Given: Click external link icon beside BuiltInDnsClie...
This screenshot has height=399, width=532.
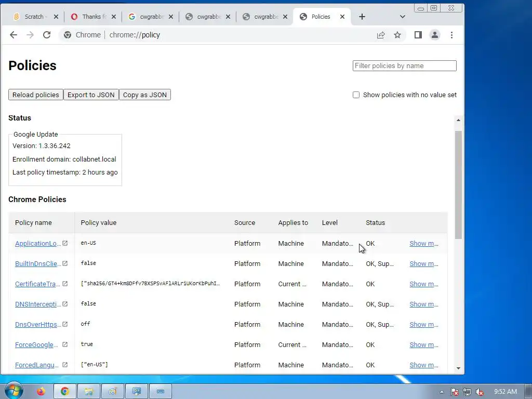Looking at the screenshot, I should 65,263.
